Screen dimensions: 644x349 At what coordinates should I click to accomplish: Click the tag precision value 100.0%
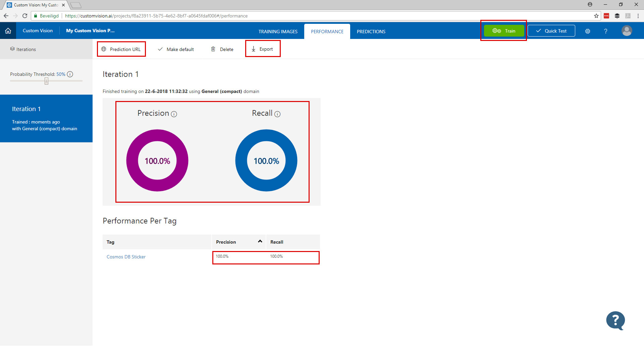pyautogui.click(x=222, y=256)
